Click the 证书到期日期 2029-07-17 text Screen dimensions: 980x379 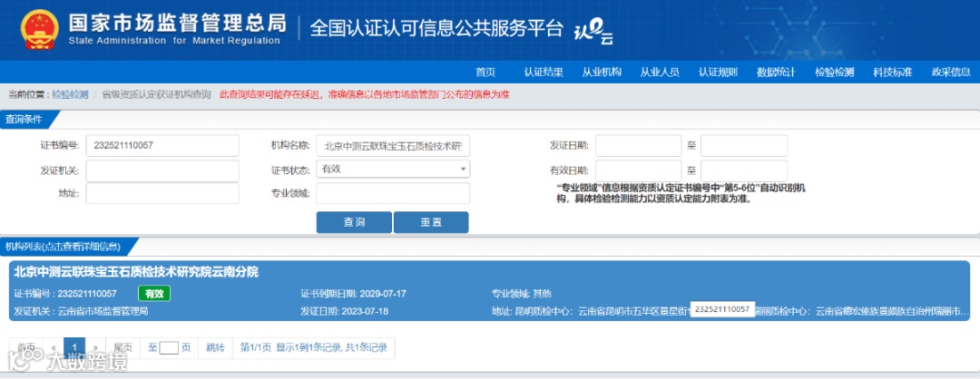[x=354, y=294]
